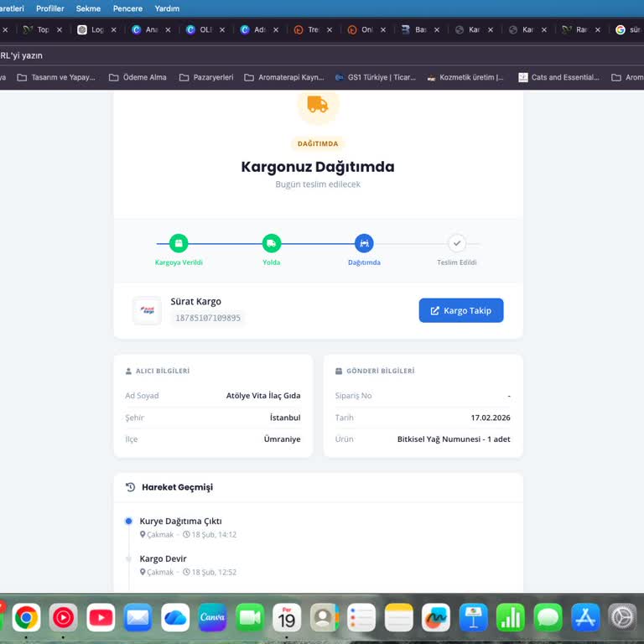Open Pazaryerleri bookmark folder

(x=206, y=77)
